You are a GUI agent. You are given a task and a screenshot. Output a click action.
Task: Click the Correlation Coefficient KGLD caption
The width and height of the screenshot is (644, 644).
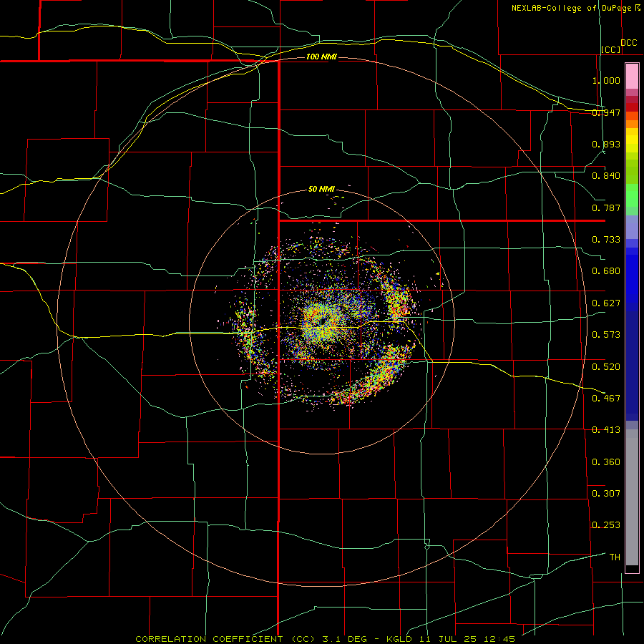(x=326, y=639)
